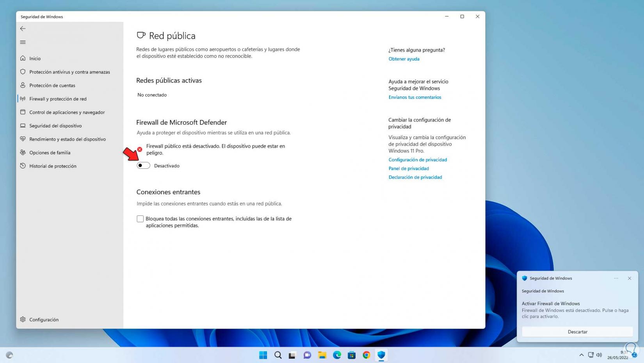The width and height of the screenshot is (644, 363).
Task: Close the Seguridad de Windows notification
Action: coord(630,278)
